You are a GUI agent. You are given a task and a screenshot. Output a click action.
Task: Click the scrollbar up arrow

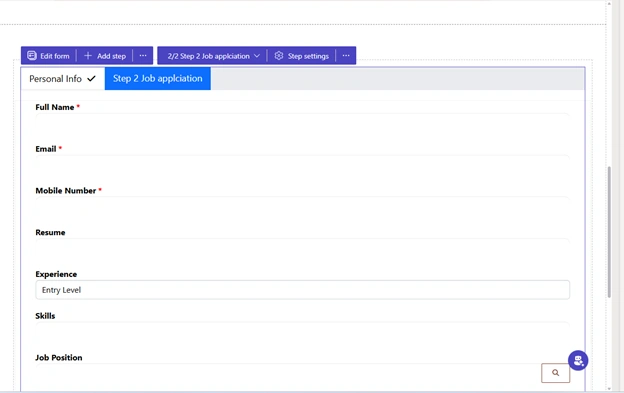click(609, 4)
